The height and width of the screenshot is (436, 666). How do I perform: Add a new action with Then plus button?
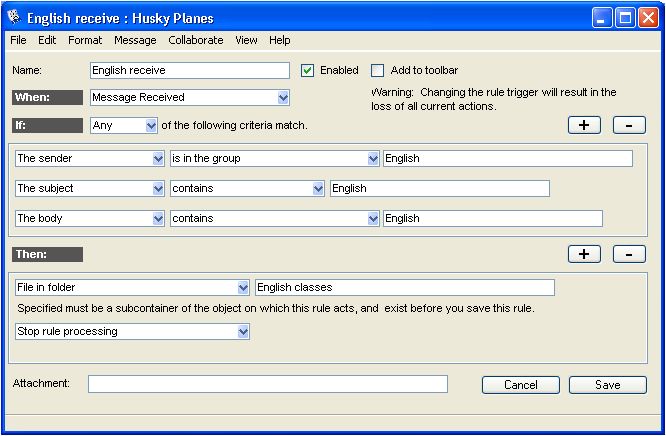click(584, 254)
